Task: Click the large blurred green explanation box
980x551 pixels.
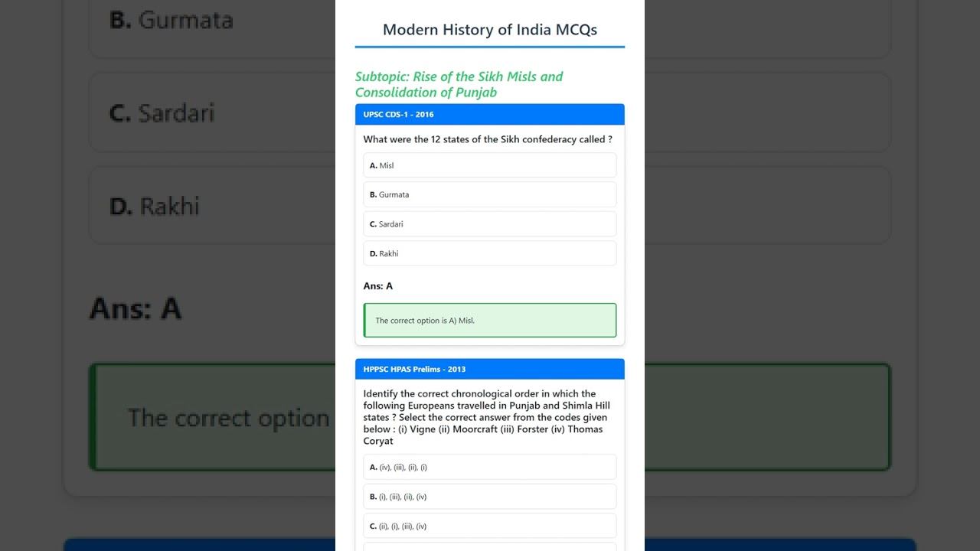Action: click(x=212, y=417)
